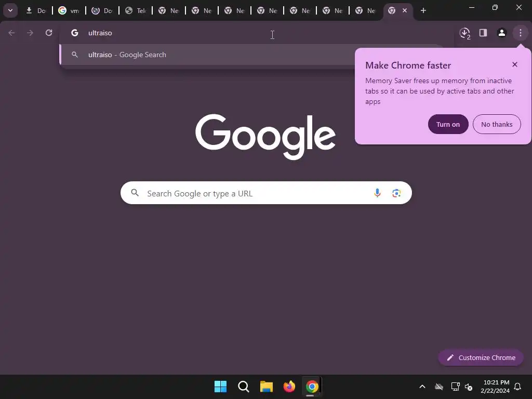This screenshot has height=399, width=532.
Task: Click the Google search box
Action: pos(266,193)
